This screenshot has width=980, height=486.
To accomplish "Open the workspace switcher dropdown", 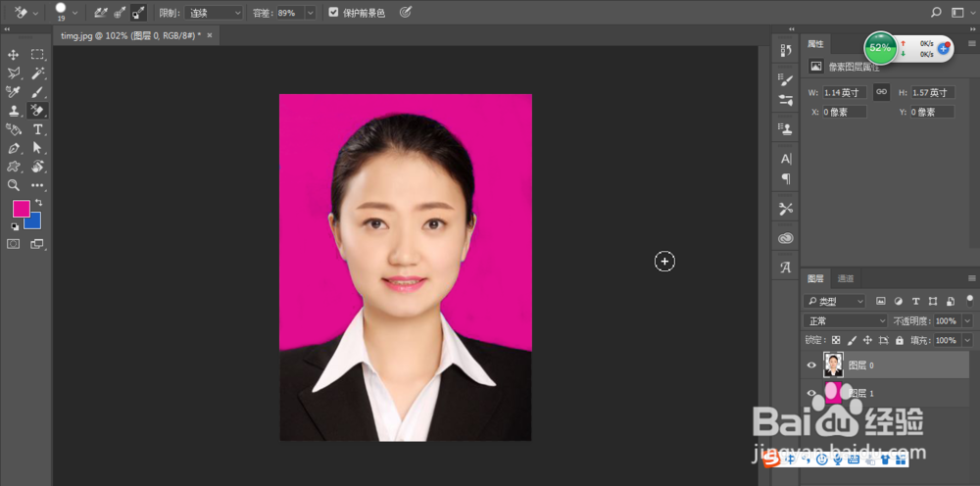I will tap(960, 12).
